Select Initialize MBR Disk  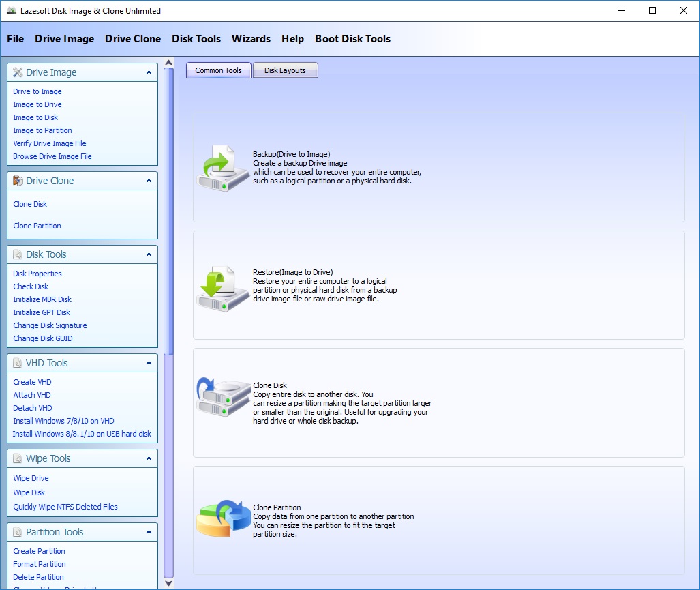point(42,299)
